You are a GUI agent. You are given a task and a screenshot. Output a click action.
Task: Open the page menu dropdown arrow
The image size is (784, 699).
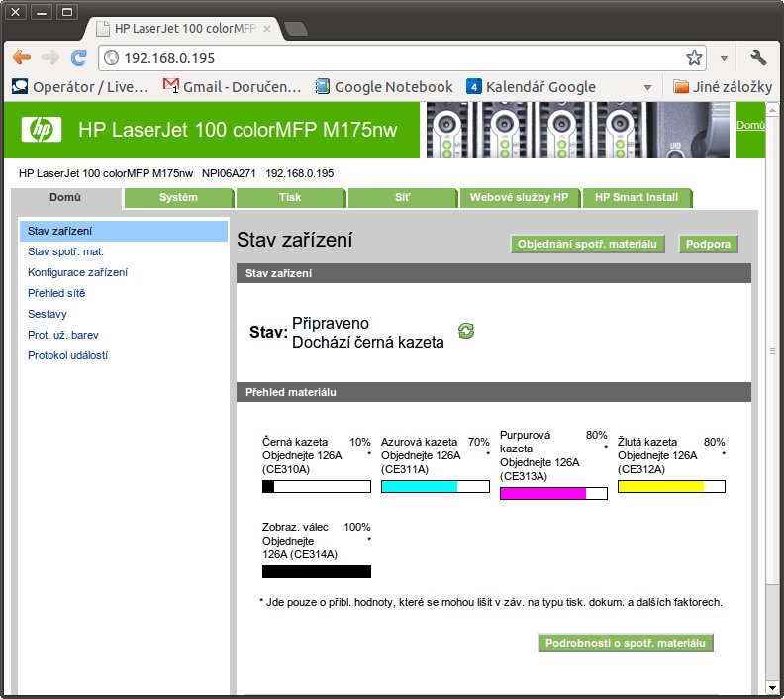724,58
